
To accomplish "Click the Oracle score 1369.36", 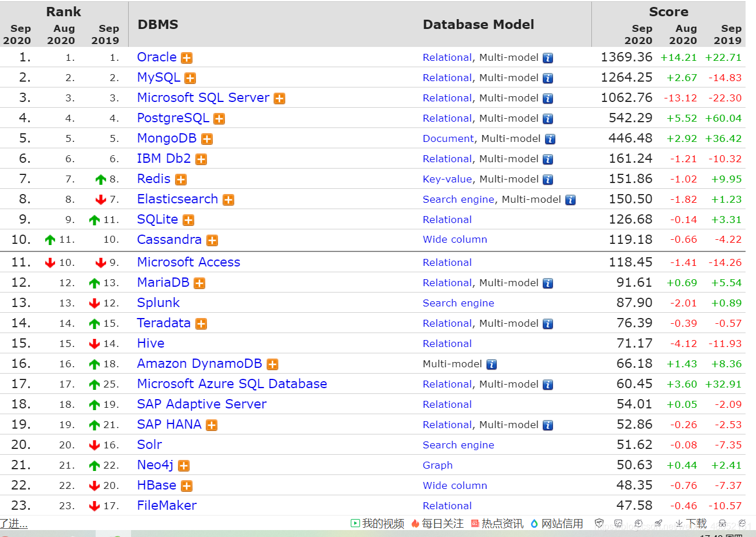I will 627,57.
